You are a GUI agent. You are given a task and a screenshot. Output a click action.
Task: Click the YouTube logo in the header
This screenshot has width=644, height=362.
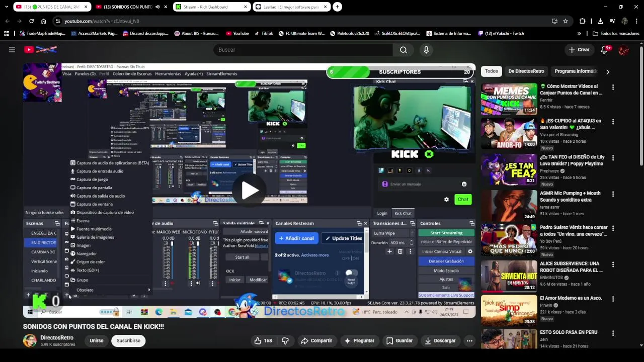[x=40, y=50]
